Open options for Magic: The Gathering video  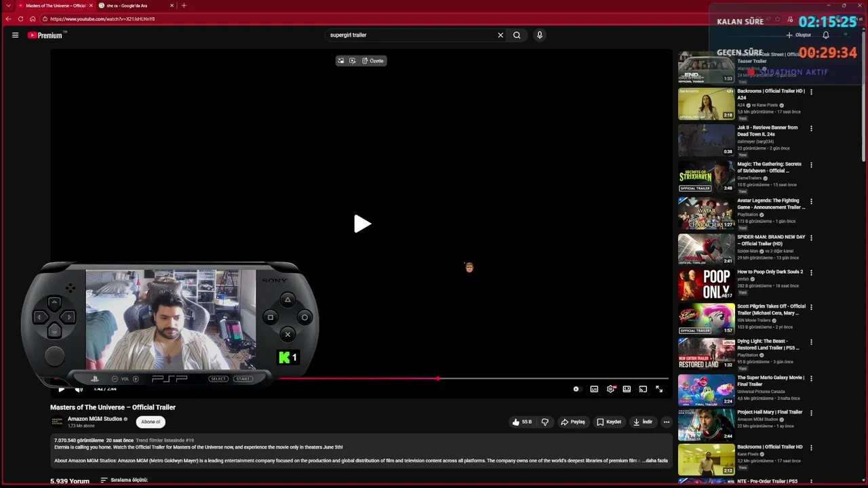pyautogui.click(x=811, y=165)
